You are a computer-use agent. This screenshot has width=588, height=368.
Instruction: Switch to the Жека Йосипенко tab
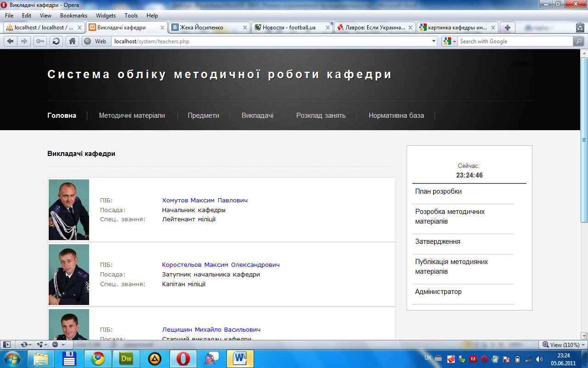pyautogui.click(x=209, y=28)
